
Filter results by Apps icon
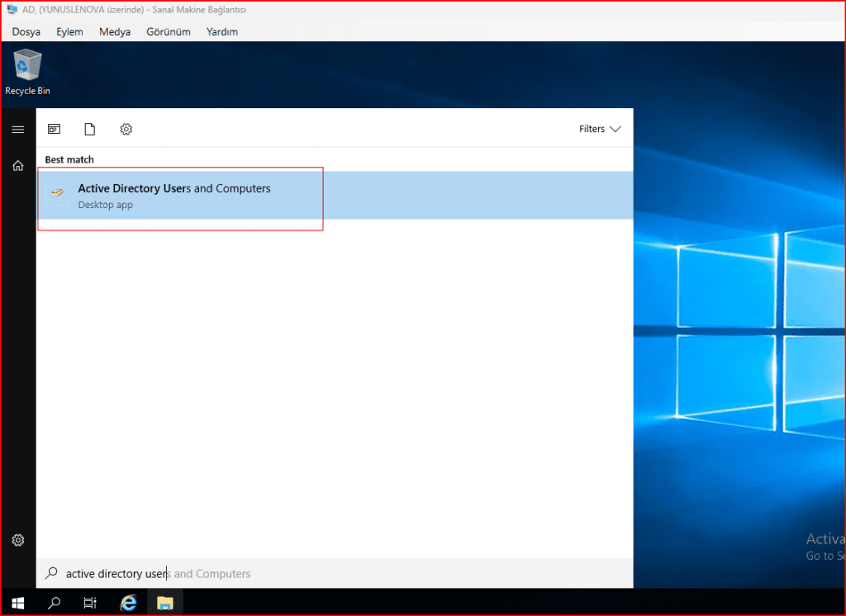click(54, 129)
